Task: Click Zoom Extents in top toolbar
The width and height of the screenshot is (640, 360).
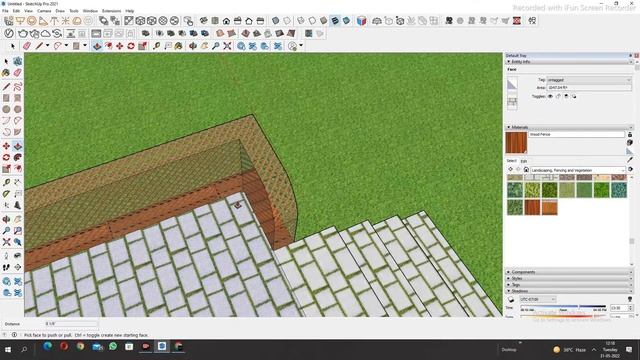Action: pos(227,46)
